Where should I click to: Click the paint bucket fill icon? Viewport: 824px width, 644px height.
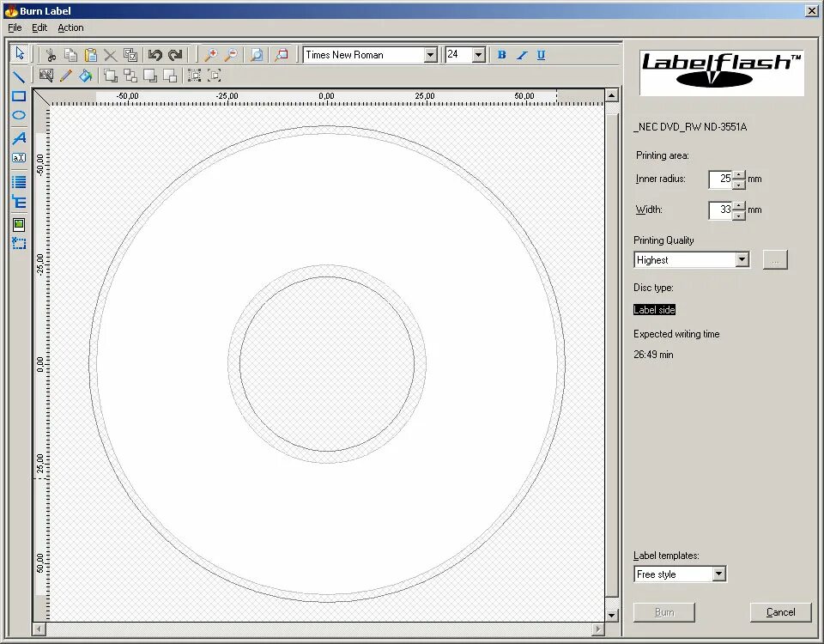click(85, 76)
